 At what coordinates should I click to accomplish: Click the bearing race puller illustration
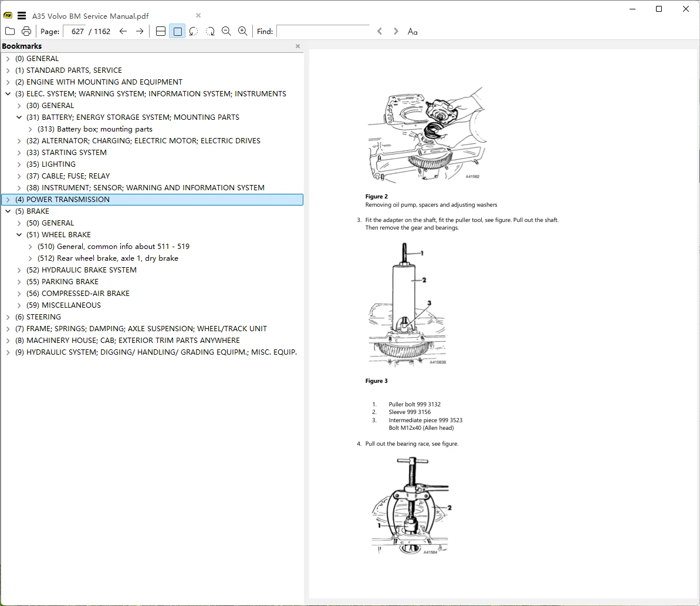point(410,506)
